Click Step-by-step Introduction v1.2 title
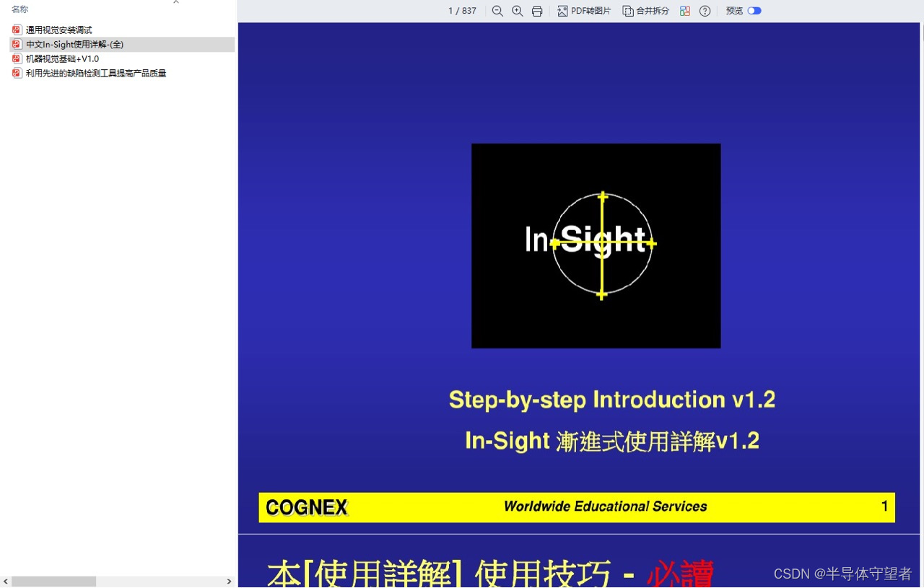Image resolution: width=924 pixels, height=588 pixels. (612, 399)
